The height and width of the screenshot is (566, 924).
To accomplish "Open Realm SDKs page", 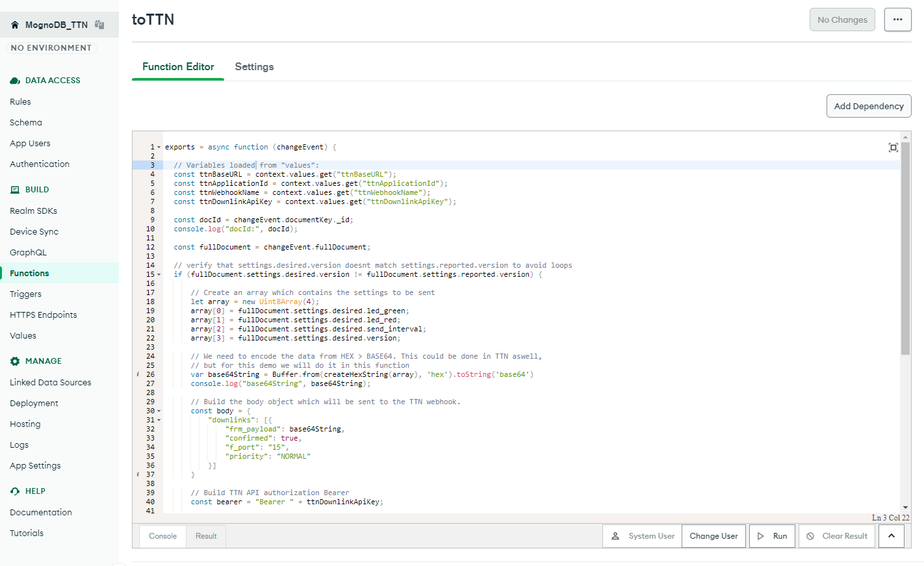I will (x=34, y=211).
